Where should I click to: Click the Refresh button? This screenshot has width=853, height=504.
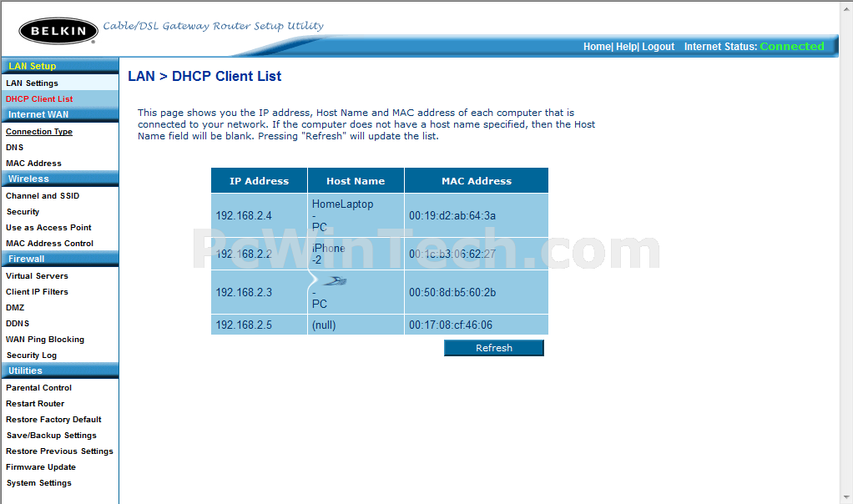click(x=494, y=348)
